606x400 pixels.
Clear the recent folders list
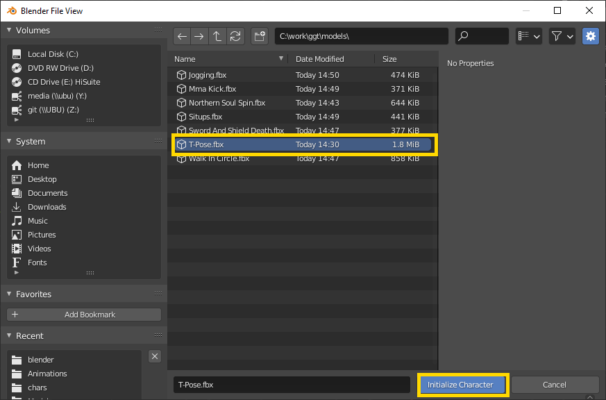155,356
